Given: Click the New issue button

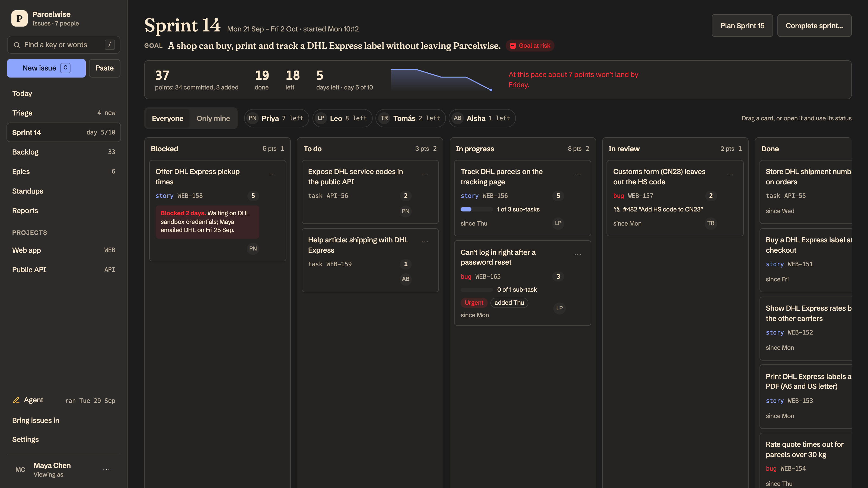Looking at the screenshot, I should click(x=46, y=68).
